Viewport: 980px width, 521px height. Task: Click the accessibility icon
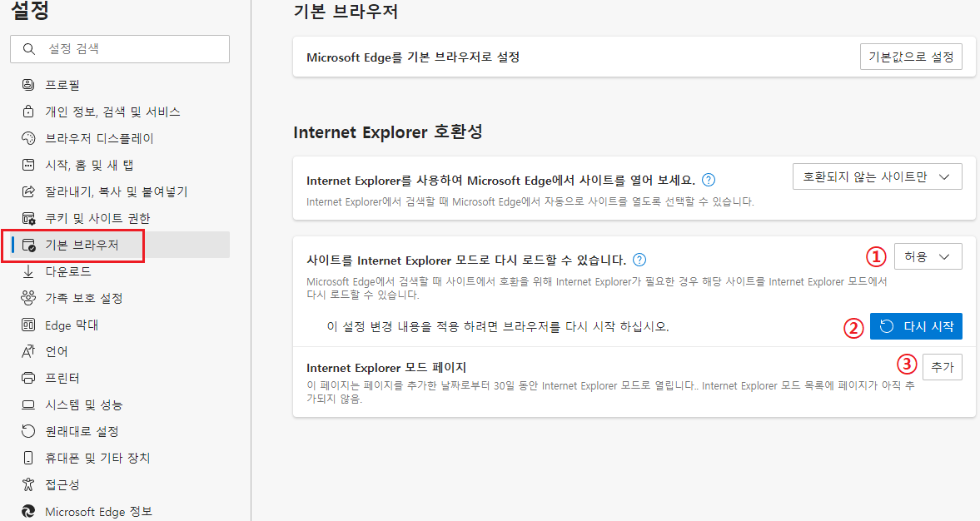(28, 484)
